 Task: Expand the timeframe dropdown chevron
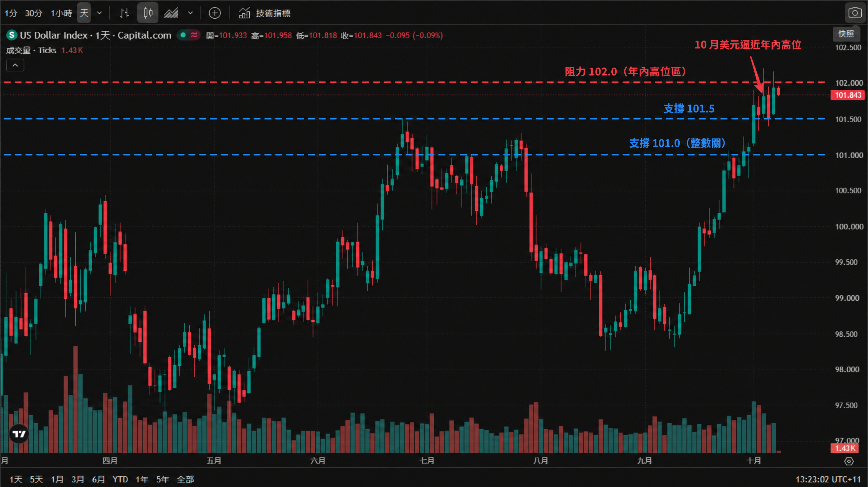99,13
